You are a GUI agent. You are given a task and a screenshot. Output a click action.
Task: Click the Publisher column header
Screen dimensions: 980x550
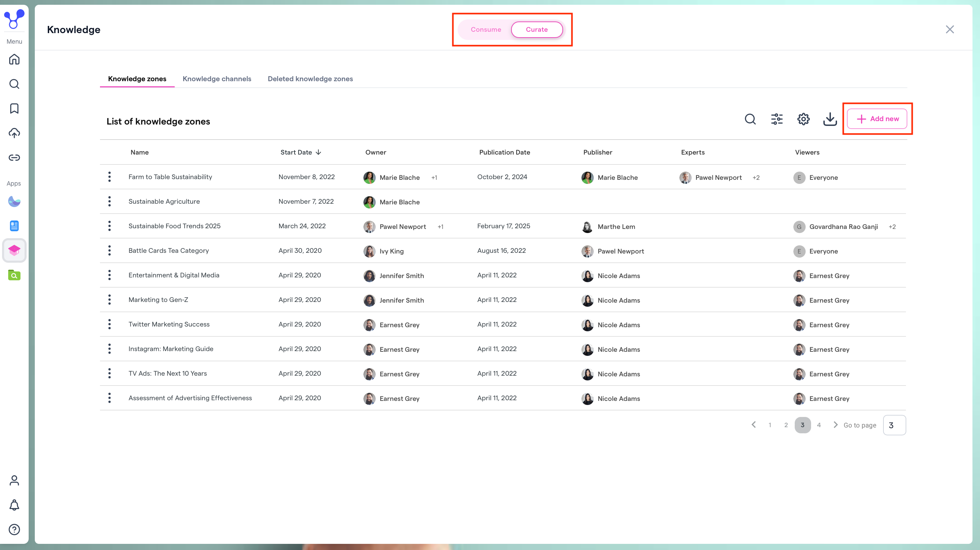598,152
